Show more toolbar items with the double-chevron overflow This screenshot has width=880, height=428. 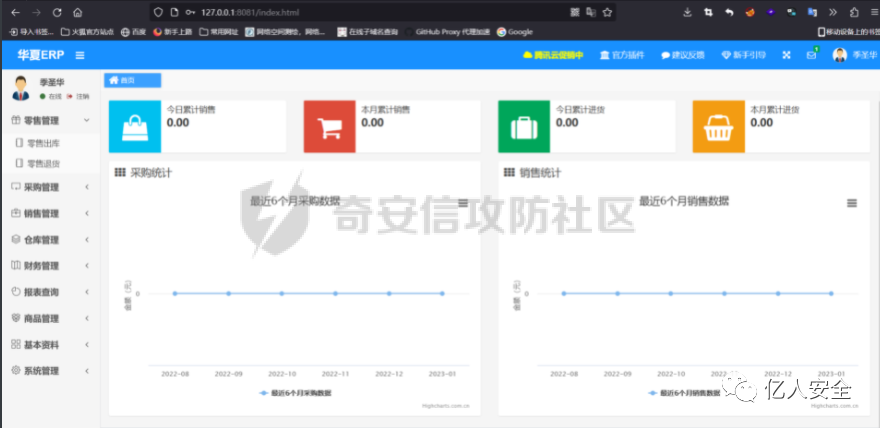[x=833, y=12]
